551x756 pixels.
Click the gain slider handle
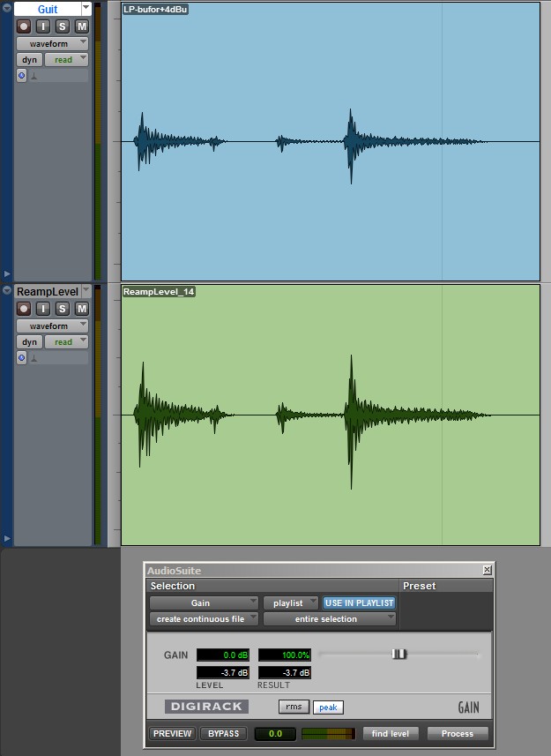[x=399, y=655]
